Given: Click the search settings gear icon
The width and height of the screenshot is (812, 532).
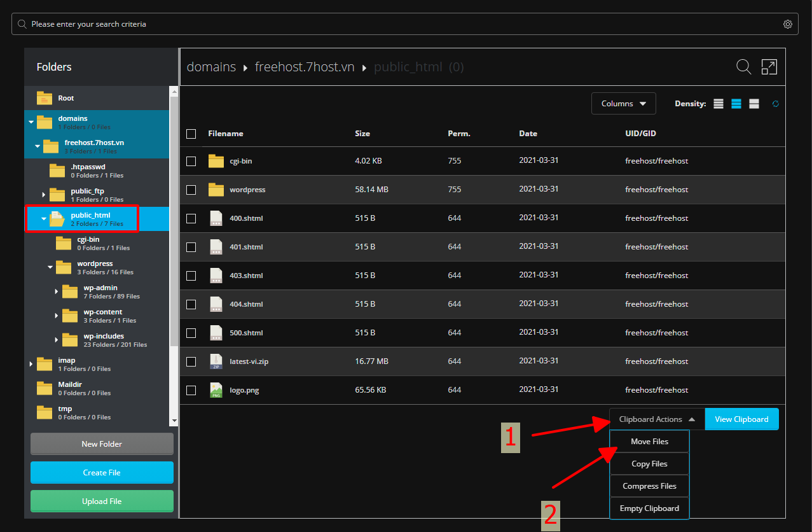Looking at the screenshot, I should (x=787, y=24).
